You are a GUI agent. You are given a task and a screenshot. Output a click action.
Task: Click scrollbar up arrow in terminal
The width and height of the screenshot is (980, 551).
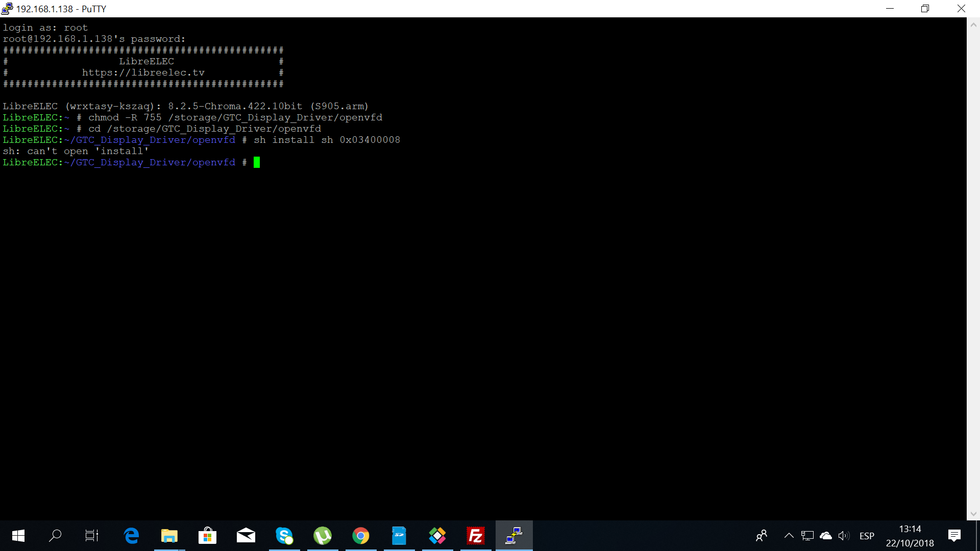click(x=973, y=24)
